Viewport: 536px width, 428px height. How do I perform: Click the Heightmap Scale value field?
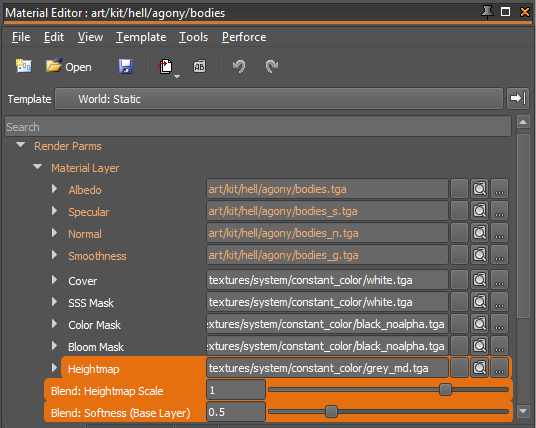tap(236, 390)
